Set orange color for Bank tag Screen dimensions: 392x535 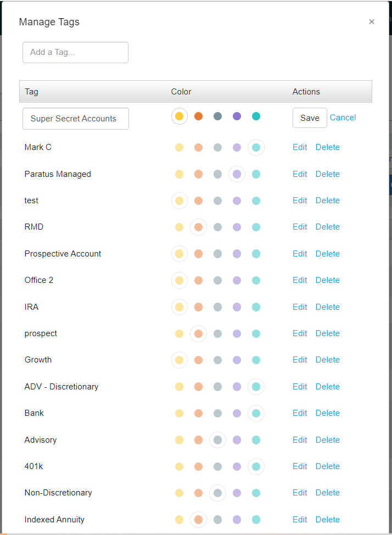199,413
